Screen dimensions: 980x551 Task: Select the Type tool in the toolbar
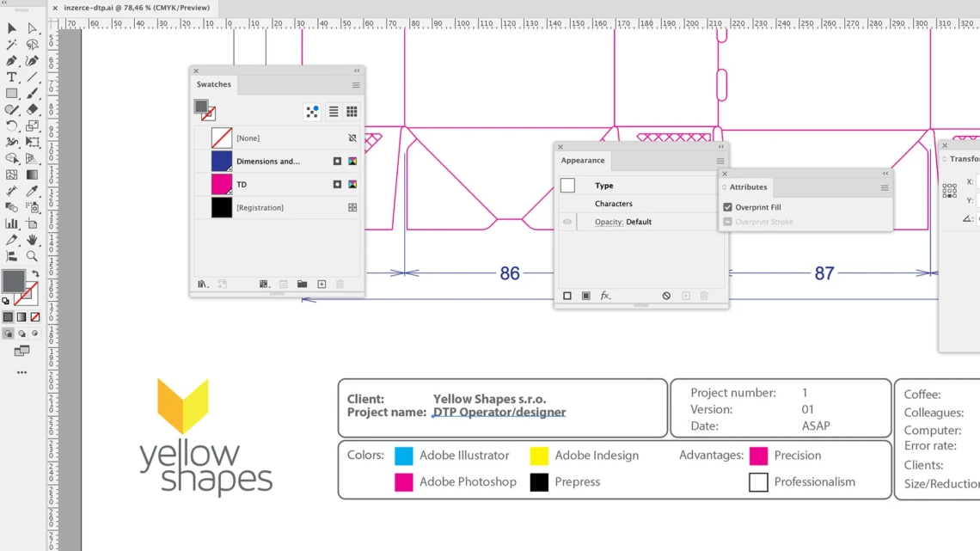pyautogui.click(x=11, y=77)
